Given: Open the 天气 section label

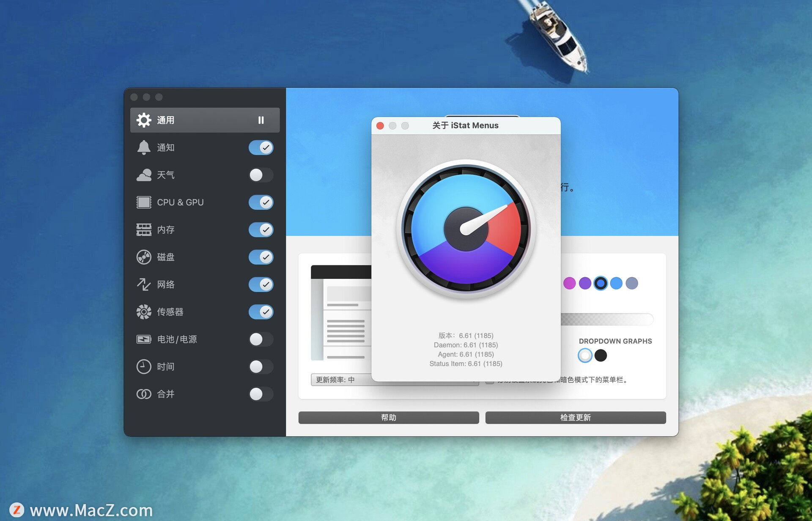Looking at the screenshot, I should point(166,175).
